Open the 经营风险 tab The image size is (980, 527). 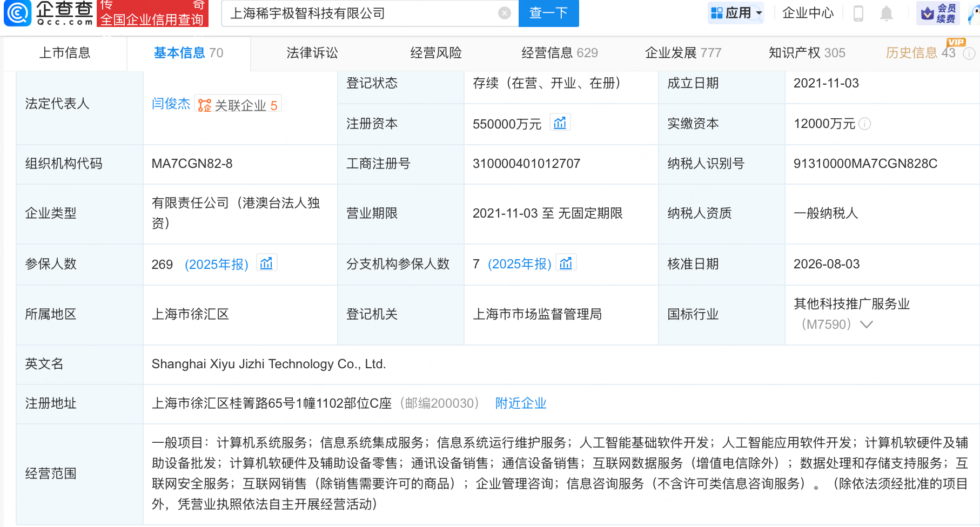click(436, 53)
